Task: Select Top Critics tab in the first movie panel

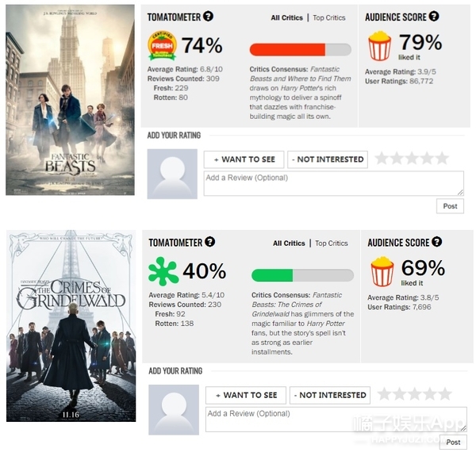Action: tap(329, 18)
